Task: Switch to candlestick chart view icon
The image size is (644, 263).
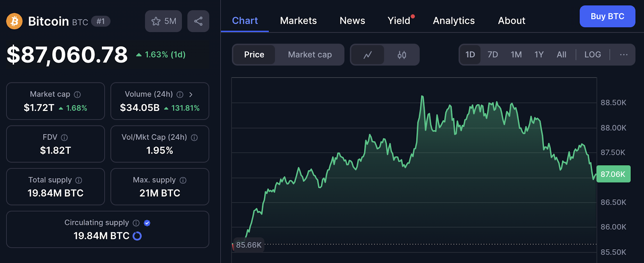Action: pos(402,55)
